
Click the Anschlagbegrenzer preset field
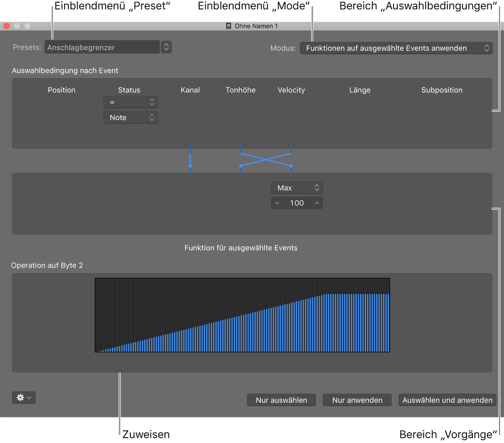click(102, 47)
